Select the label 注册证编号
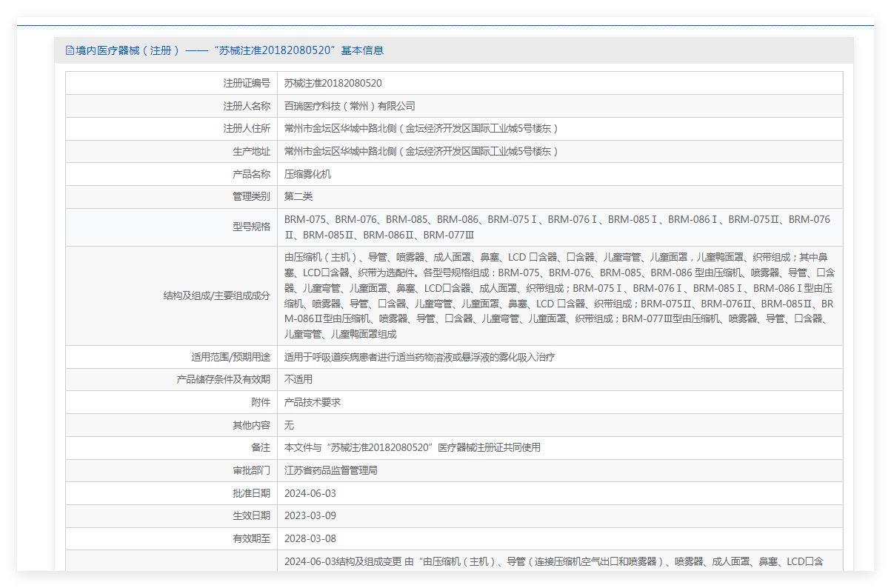Image resolution: width=891 pixels, height=588 pixels. pos(247,84)
